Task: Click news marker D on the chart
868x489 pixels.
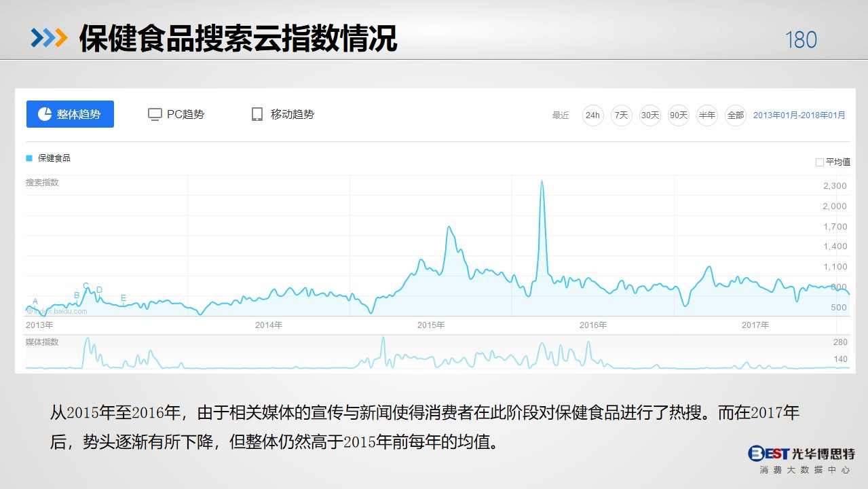Action: [99, 290]
